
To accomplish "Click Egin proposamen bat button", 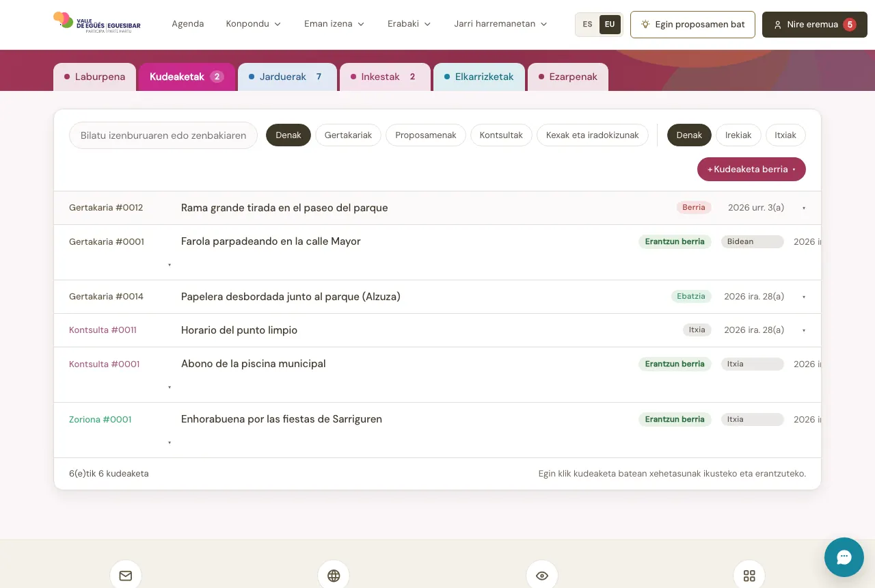I will pos(692,24).
